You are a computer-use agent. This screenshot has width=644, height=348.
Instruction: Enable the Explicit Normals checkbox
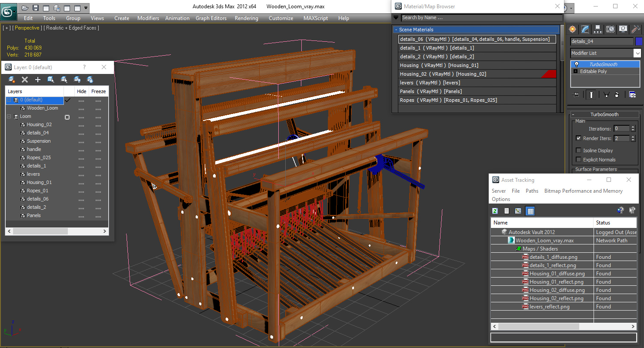coord(578,160)
